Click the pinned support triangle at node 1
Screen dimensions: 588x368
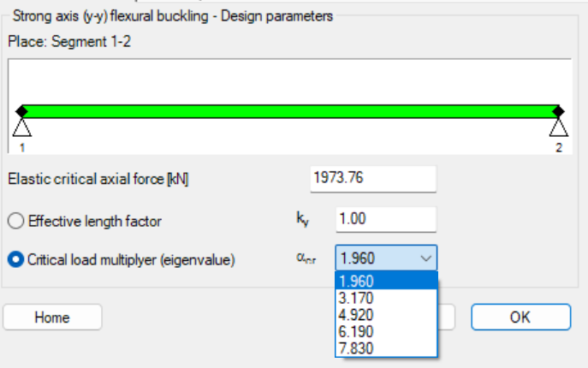22,128
